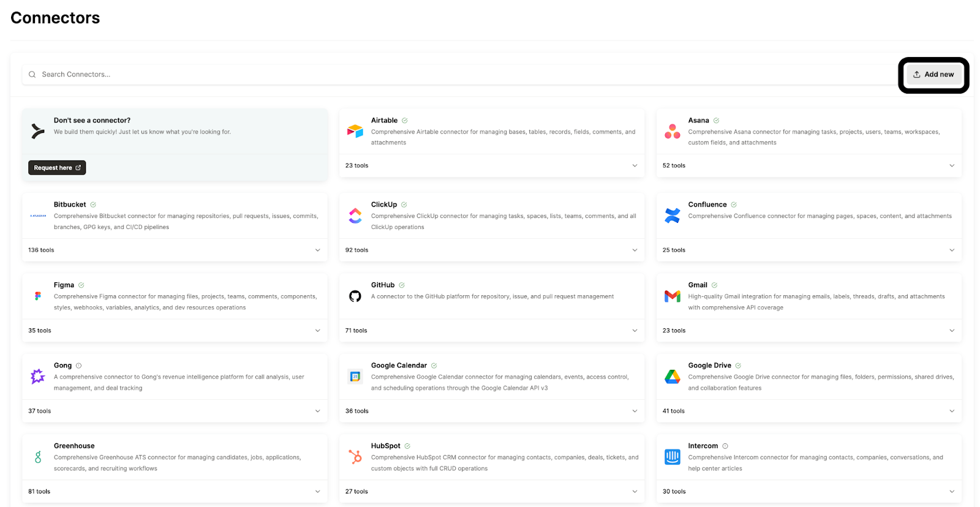Click the Gong connector name

[x=62, y=366]
